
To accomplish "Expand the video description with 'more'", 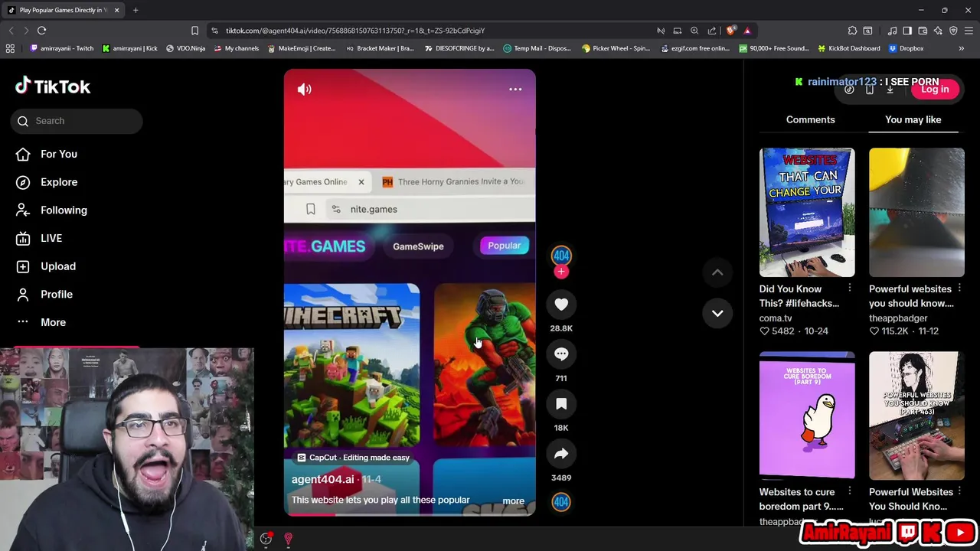I will [513, 501].
